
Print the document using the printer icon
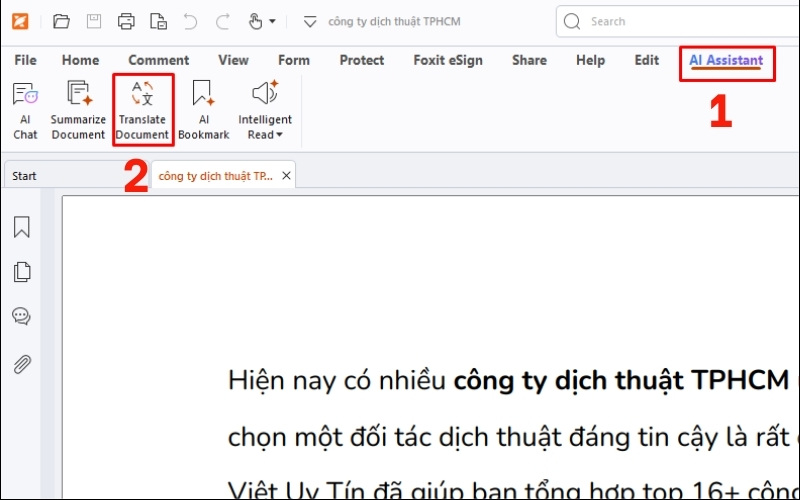[126, 21]
